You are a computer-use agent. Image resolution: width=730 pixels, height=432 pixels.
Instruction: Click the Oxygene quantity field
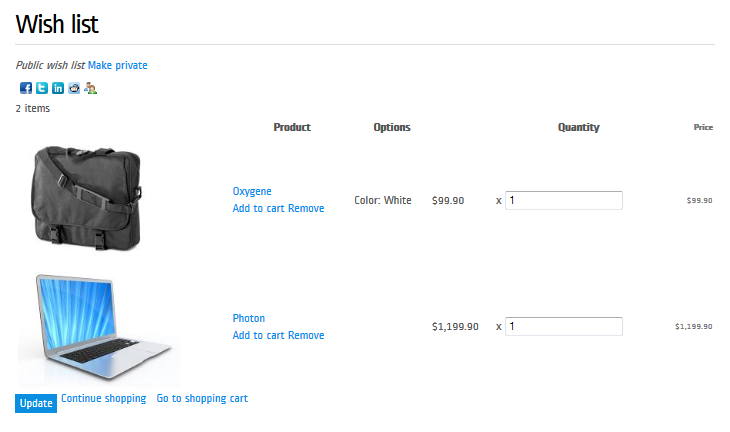pyautogui.click(x=564, y=200)
